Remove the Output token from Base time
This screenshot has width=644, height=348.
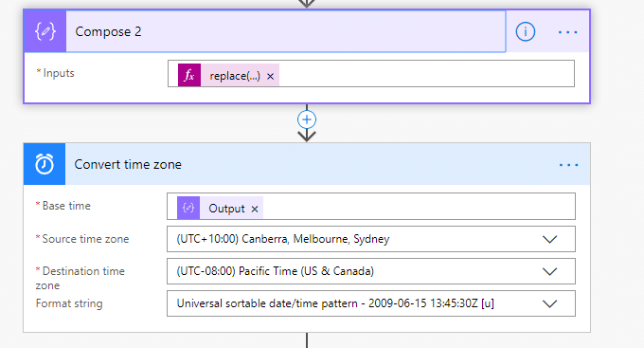pos(255,209)
